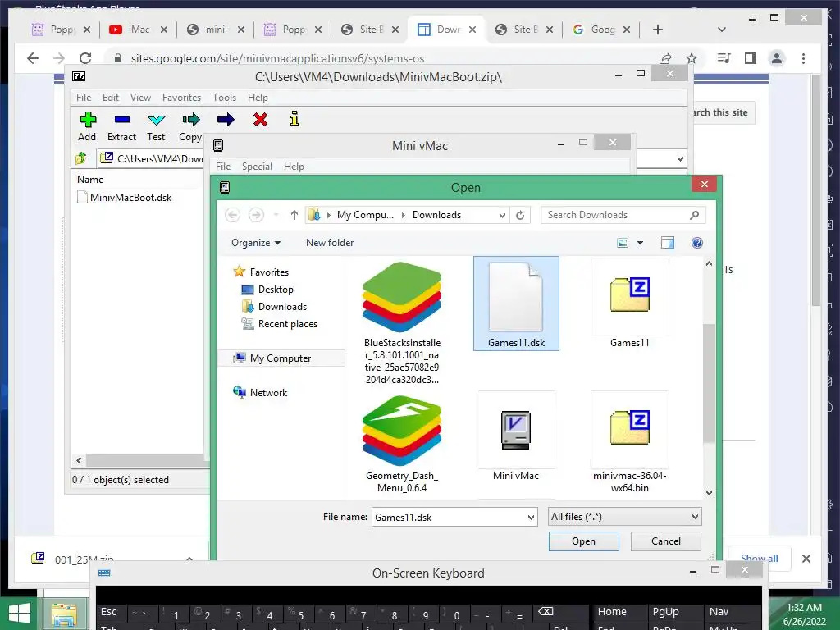This screenshot has height=630, width=840.
Task: Click the yellow Info icon in 7-Zip
Action: (294, 119)
